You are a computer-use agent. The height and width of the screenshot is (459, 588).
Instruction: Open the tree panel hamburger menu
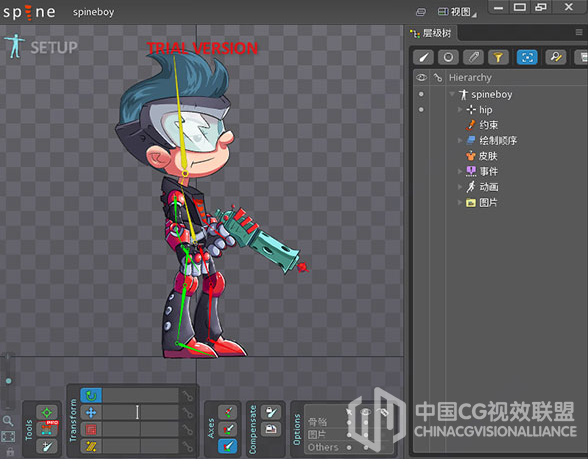point(579,33)
